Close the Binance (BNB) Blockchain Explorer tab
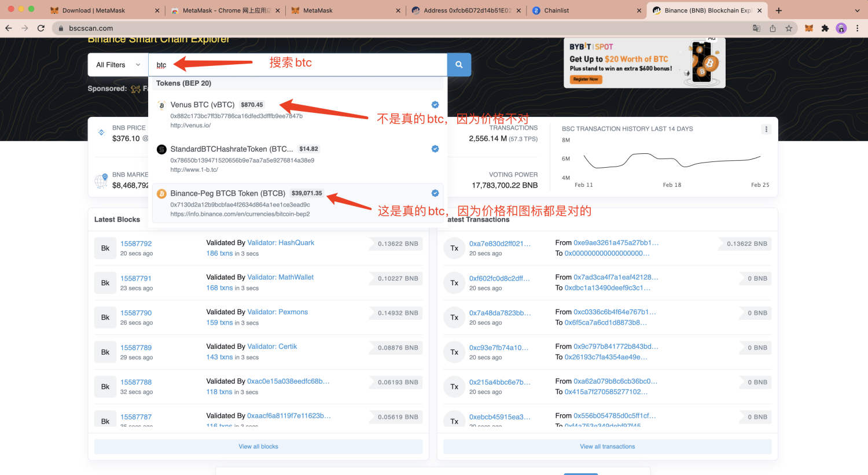This screenshot has width=868, height=475. (x=759, y=10)
